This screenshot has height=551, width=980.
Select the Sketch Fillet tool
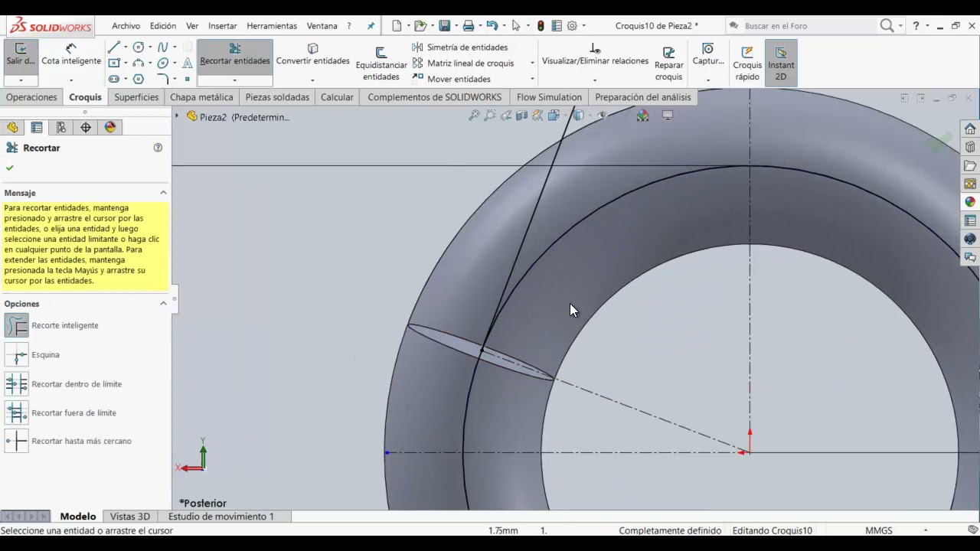click(162, 79)
